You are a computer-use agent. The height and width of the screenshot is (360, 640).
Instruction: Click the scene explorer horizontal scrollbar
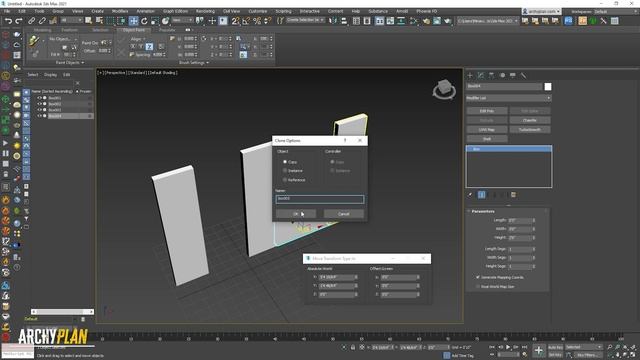click(62, 312)
